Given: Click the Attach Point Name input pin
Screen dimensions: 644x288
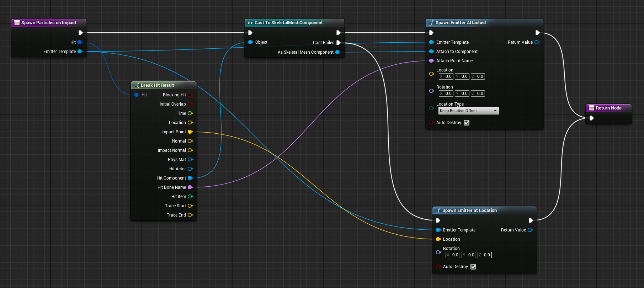Looking at the screenshot, I should pyautogui.click(x=431, y=61).
